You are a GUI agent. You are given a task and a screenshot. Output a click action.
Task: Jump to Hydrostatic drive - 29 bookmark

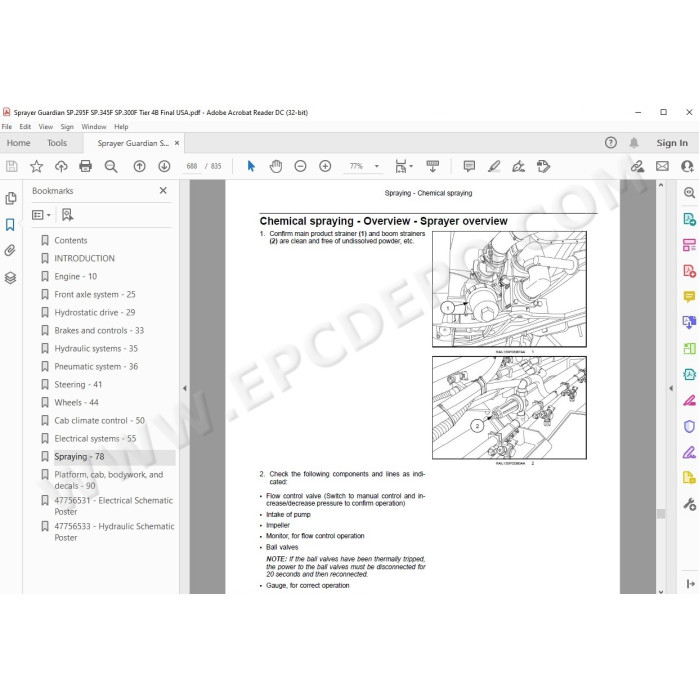click(x=95, y=312)
